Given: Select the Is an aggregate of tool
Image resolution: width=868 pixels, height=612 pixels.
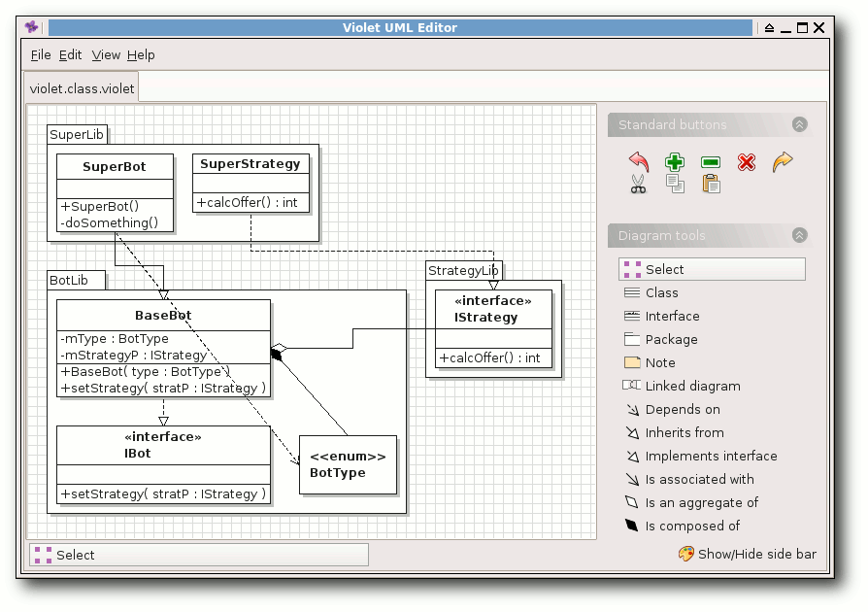Looking at the screenshot, I should 691,502.
